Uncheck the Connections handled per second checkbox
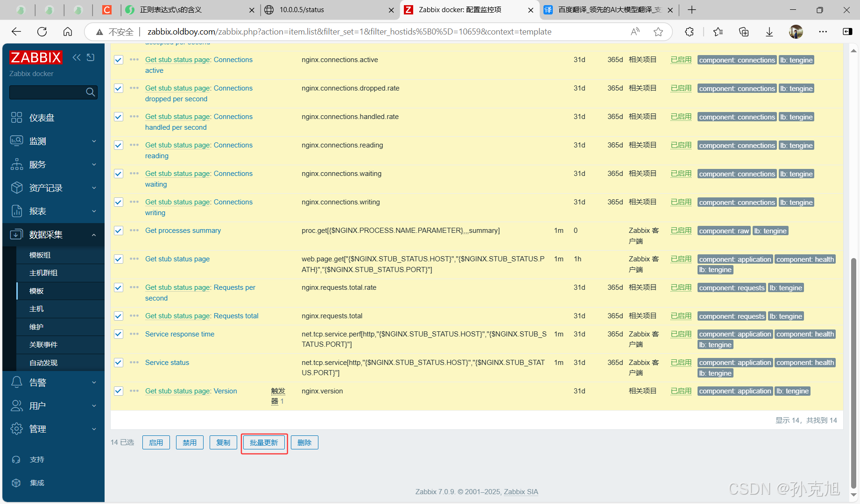Screen dimensions: 860x504 click(x=119, y=117)
